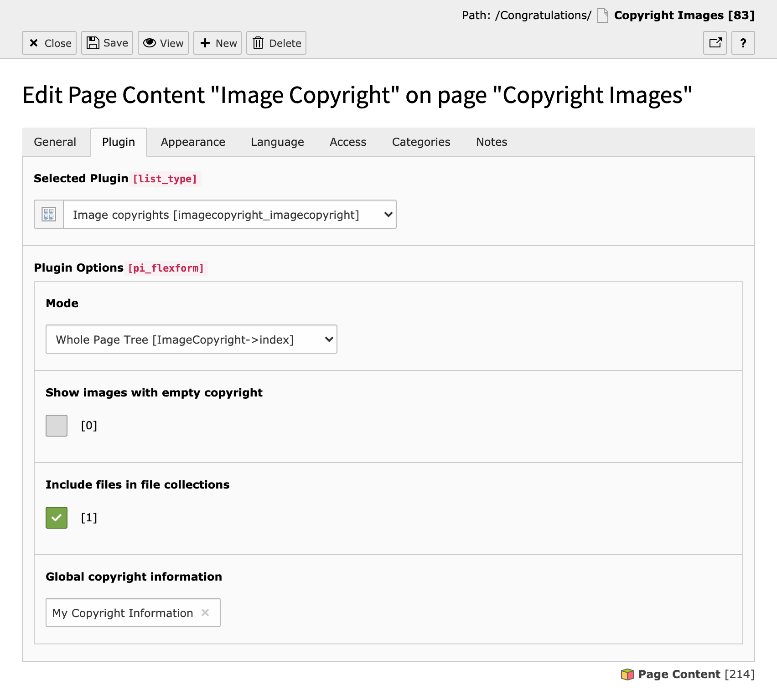Go to the Access tab
The image size is (777, 700).
coord(348,142)
